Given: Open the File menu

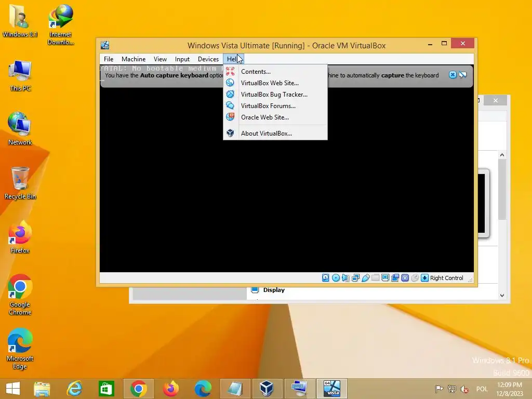Looking at the screenshot, I should (x=109, y=59).
